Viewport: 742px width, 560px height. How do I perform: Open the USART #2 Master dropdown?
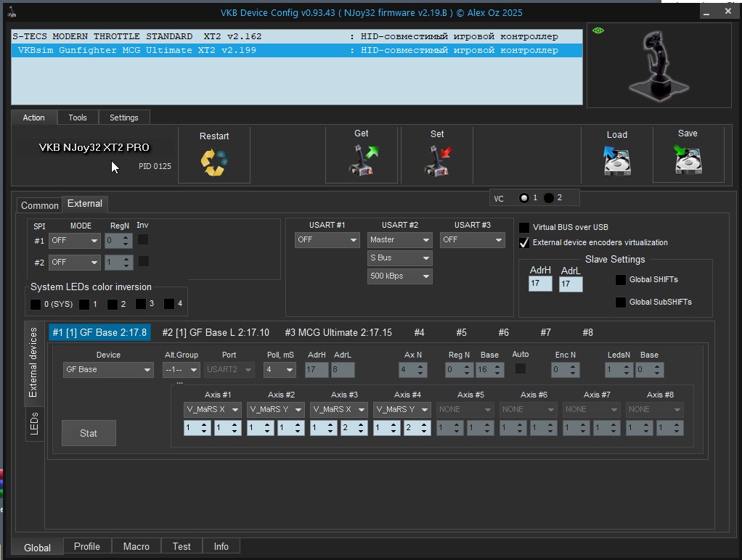399,240
